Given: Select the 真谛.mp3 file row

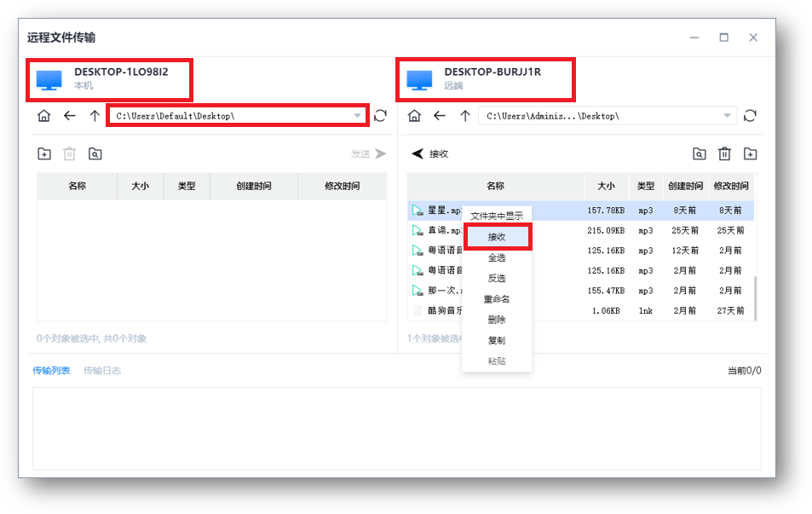Looking at the screenshot, I should (x=580, y=230).
